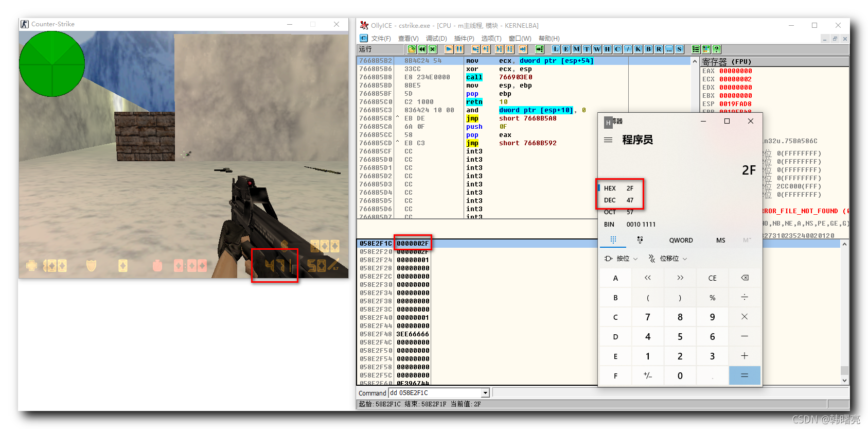Select dump row address 058E2F1C

tap(376, 244)
